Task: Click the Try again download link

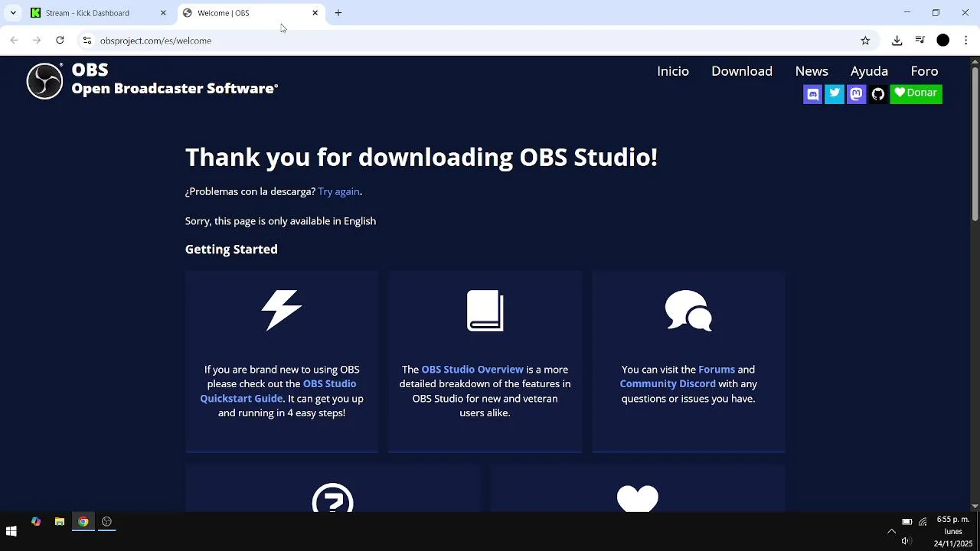Action: pos(338,191)
